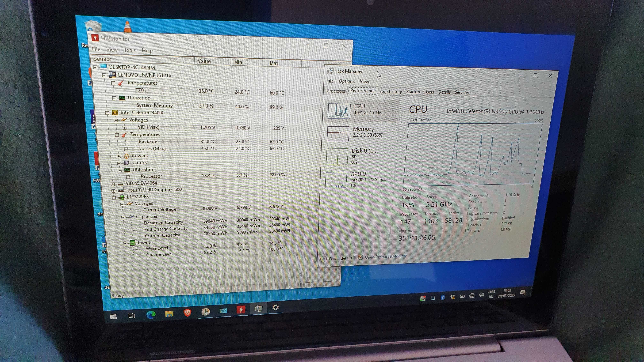Launch Microsoft Edge from the taskbar
Viewport: 644px width, 362px height.
[x=151, y=315]
